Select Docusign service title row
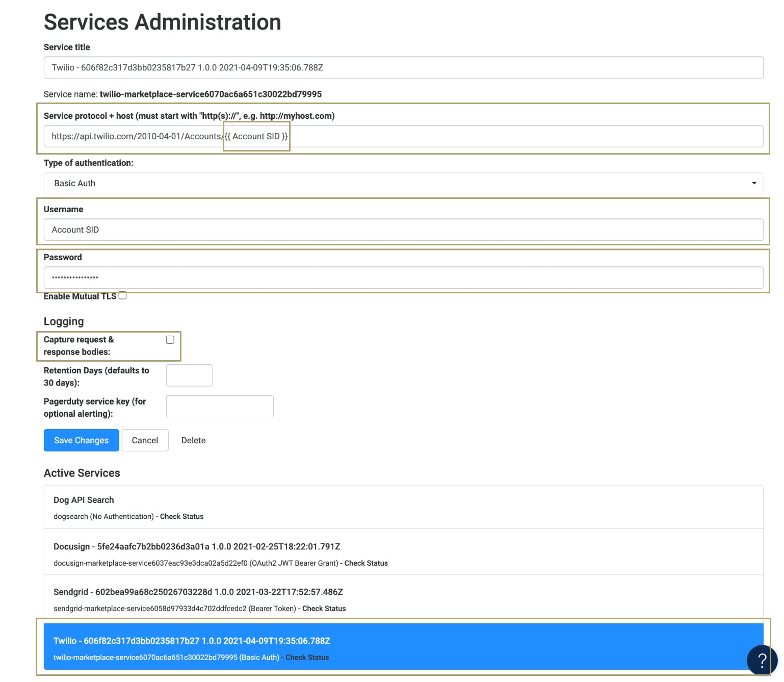 tap(197, 546)
